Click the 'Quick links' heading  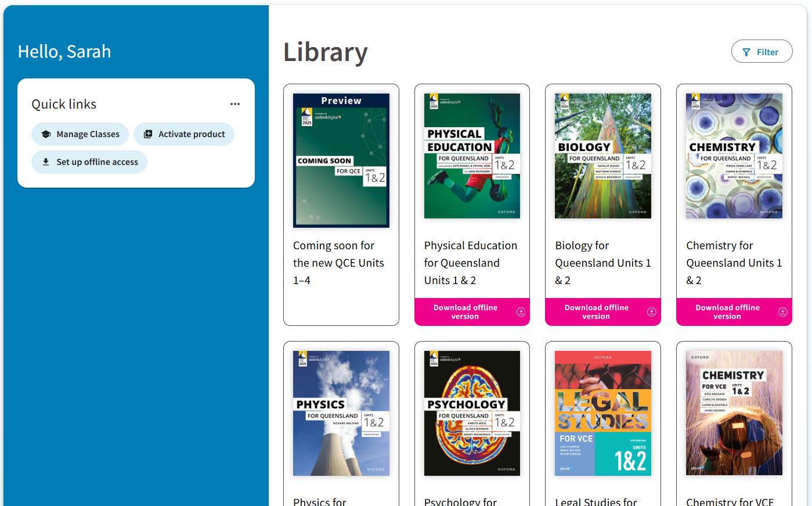[x=64, y=104]
